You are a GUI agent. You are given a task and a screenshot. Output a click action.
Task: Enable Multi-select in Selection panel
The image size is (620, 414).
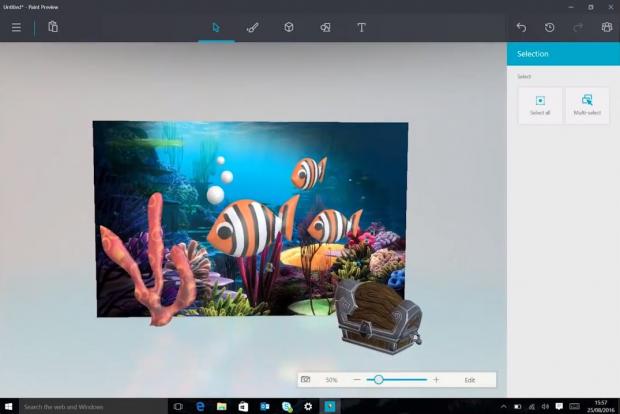click(587, 105)
